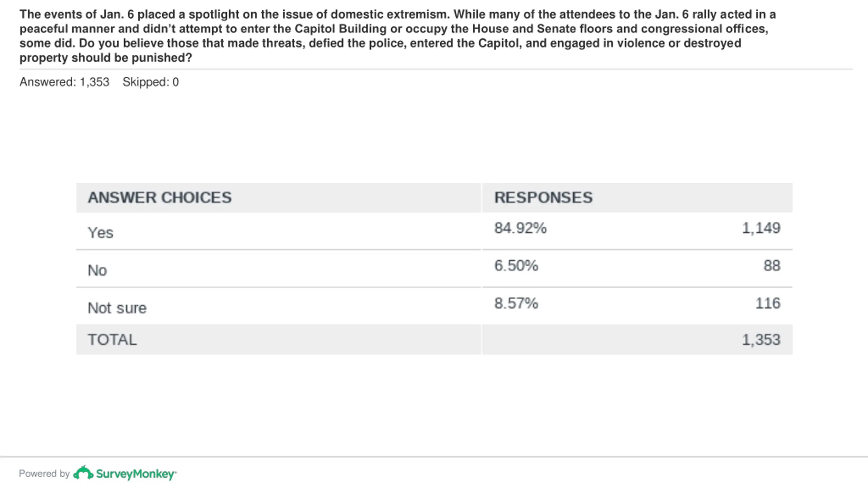Select the 6.50% response percentage
868x488 pixels.
click(516, 266)
